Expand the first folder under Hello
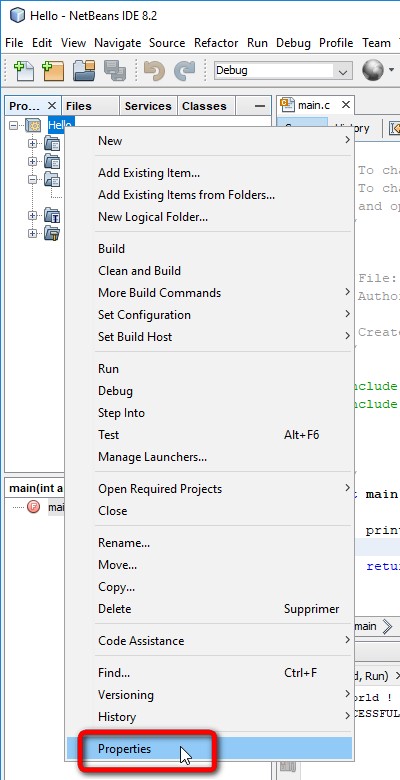Viewport: 400px width, 780px height. point(33,144)
